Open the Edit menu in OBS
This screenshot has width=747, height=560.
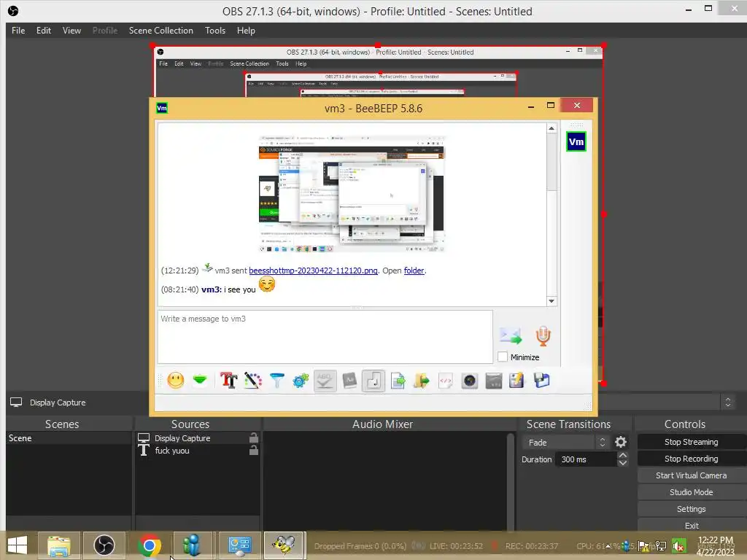(43, 31)
